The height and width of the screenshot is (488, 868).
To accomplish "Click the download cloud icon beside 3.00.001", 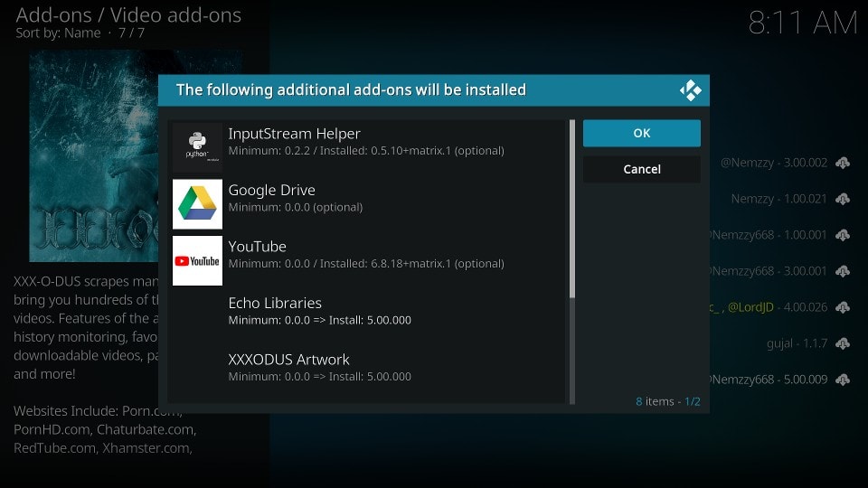I will click(x=843, y=271).
